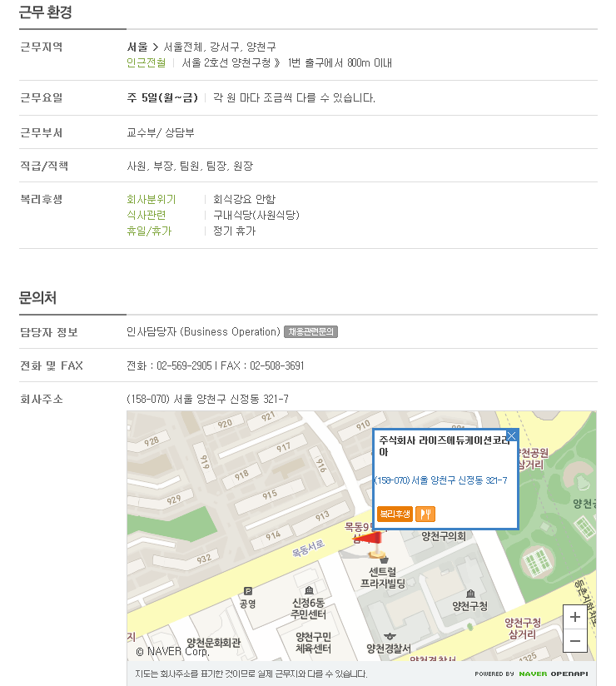The height and width of the screenshot is (686, 616).
Task: Click the fork and knife dining icon
Action: [425, 514]
